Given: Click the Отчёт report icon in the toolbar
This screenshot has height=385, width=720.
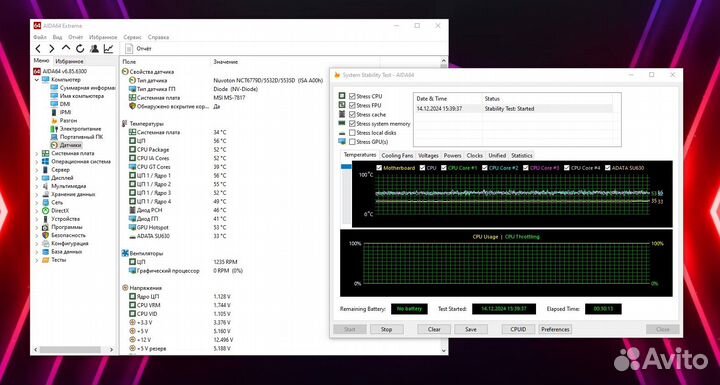Looking at the screenshot, I should 129,49.
